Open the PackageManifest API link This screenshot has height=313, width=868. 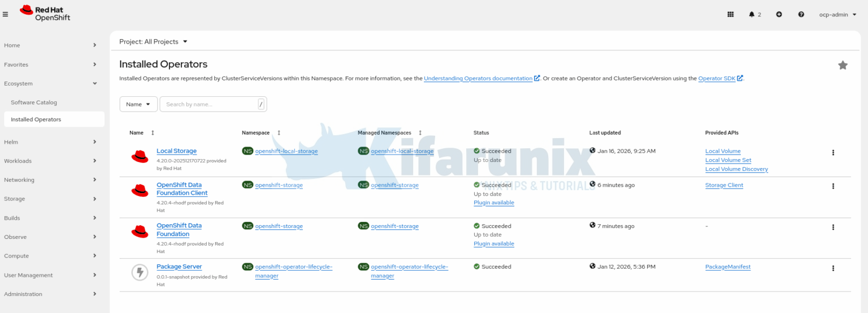[x=728, y=267]
